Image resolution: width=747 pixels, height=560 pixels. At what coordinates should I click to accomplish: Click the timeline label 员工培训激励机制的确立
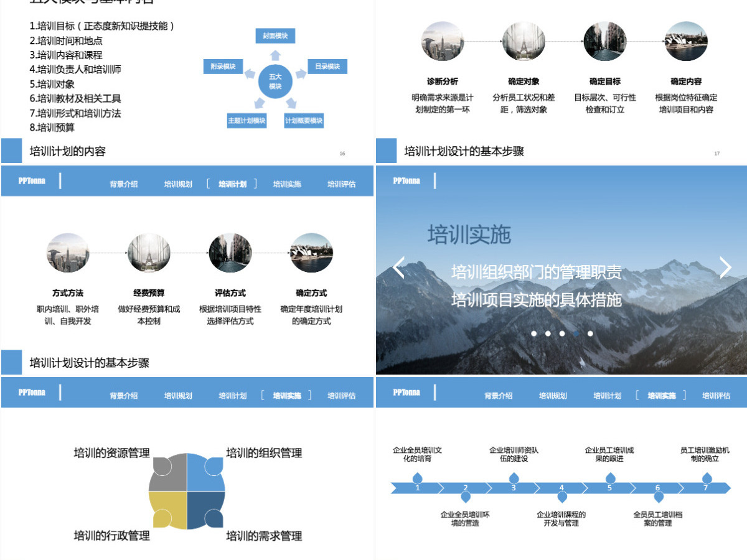(x=705, y=454)
